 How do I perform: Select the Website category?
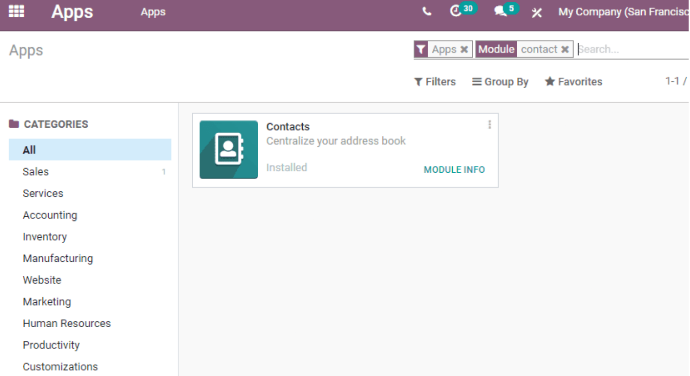click(x=90, y=280)
